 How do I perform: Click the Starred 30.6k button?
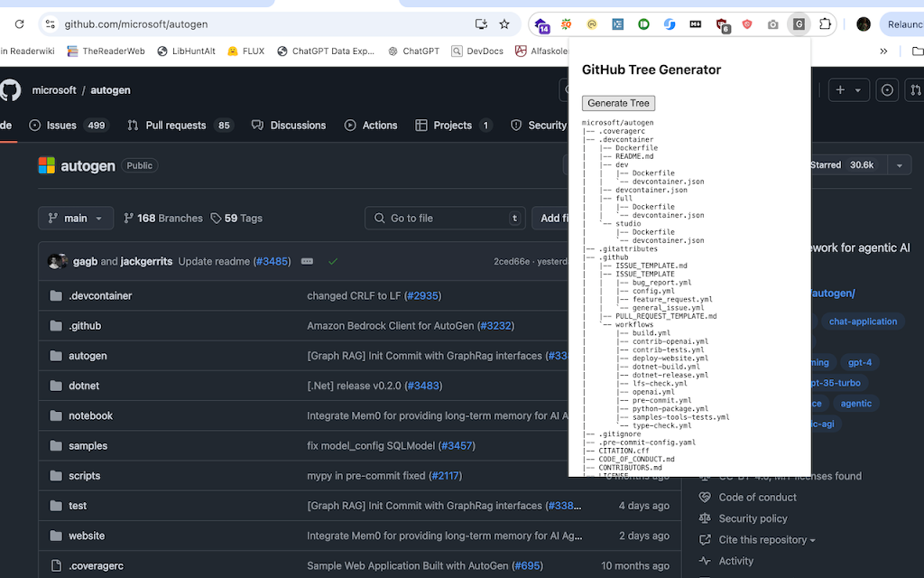tap(848, 165)
